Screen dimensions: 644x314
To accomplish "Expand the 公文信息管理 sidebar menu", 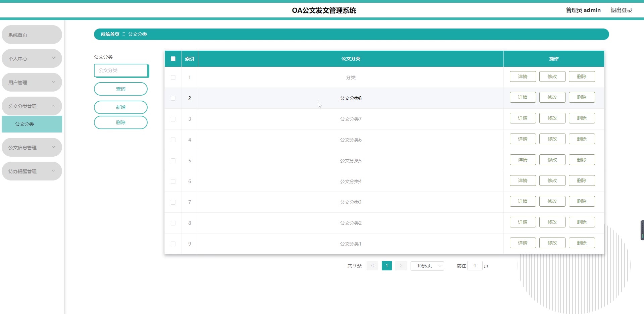I will pyautogui.click(x=32, y=147).
